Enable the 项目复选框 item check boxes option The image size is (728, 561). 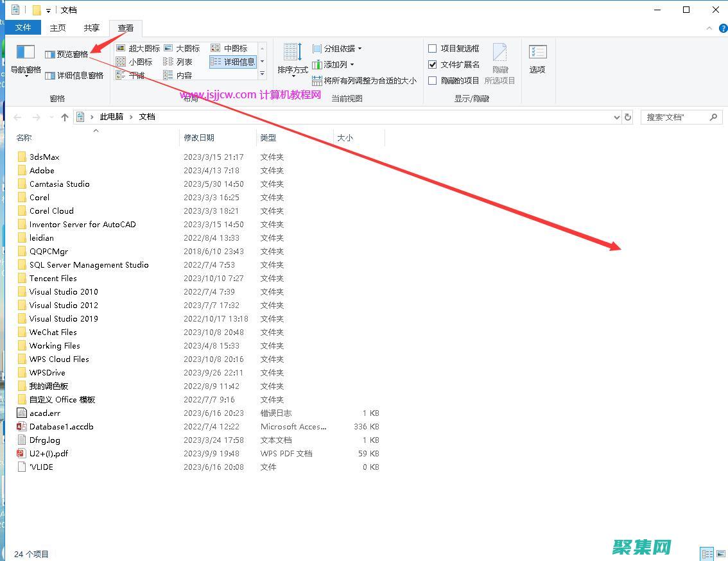(x=433, y=48)
